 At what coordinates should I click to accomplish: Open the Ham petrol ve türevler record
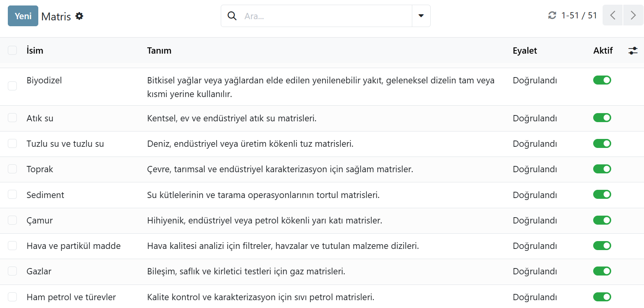71,297
